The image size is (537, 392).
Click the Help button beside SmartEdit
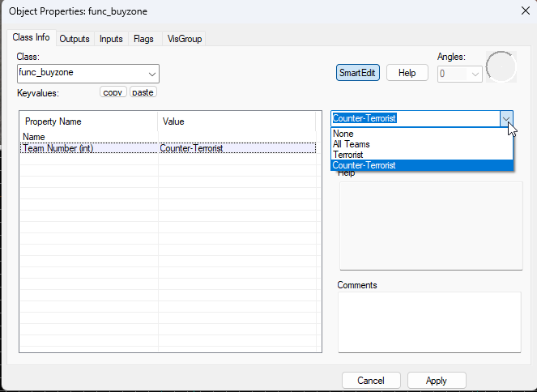point(407,73)
